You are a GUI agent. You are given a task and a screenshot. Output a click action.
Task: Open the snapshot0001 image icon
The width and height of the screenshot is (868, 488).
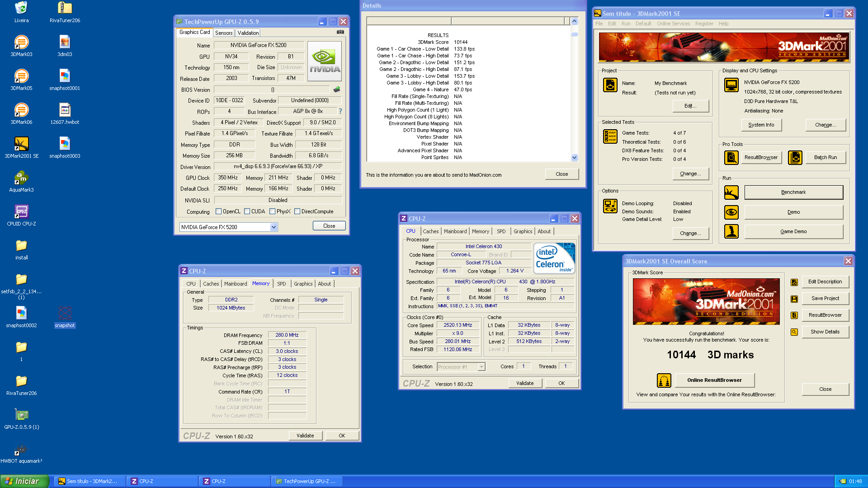coord(65,76)
